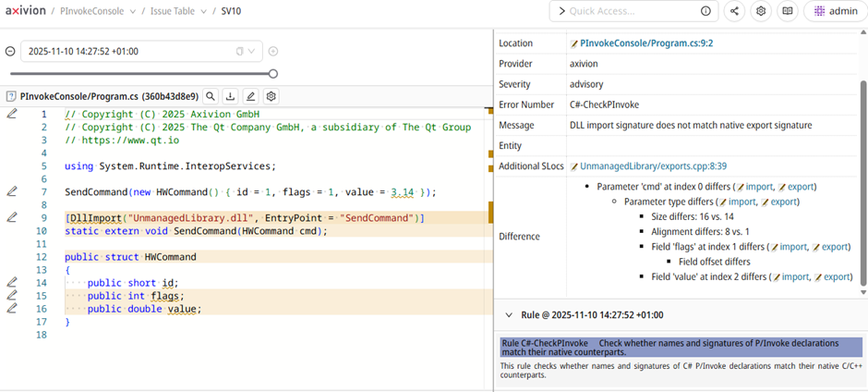Screen dimensions: 868x392
Task: Click the pencil edit icon in file toolbar
Action: [251, 96]
